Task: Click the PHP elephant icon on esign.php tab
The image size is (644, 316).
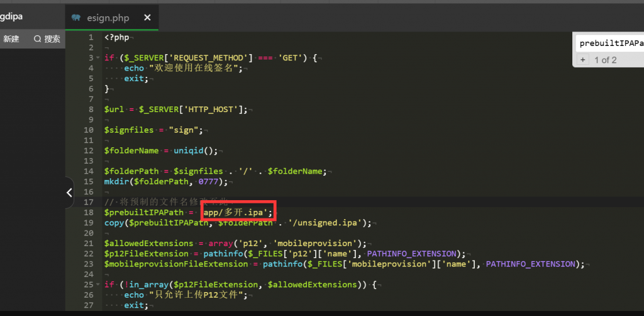Action: point(76,18)
